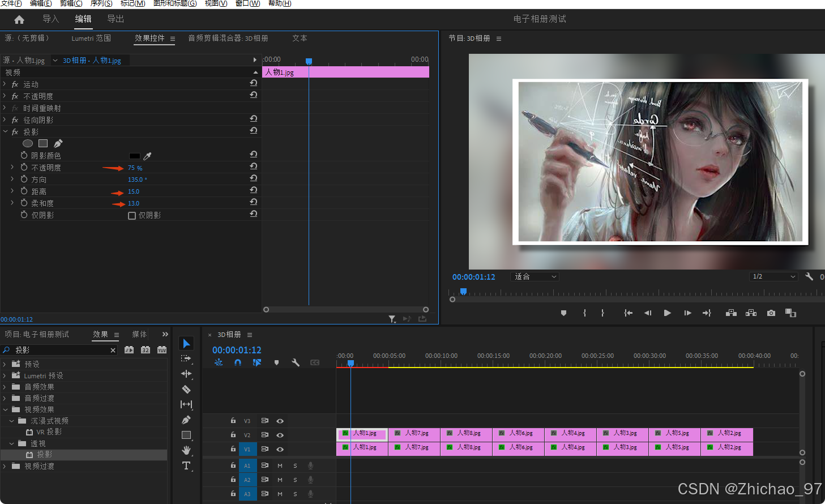Select the Track Select Forward tool
The width and height of the screenshot is (825, 504).
[x=186, y=358]
